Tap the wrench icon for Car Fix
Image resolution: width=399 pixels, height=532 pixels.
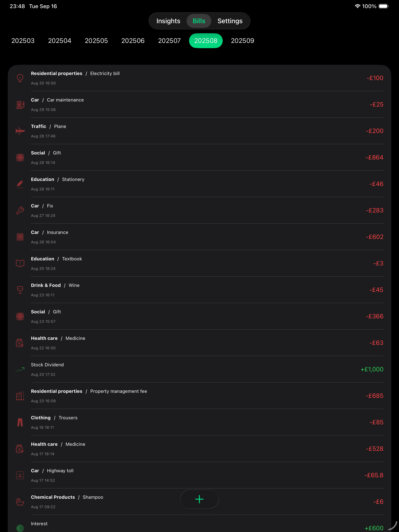(20, 211)
